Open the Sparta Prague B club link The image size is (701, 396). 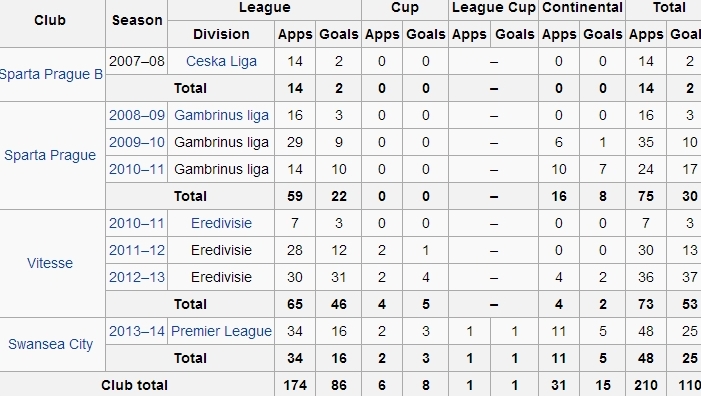coord(51,75)
